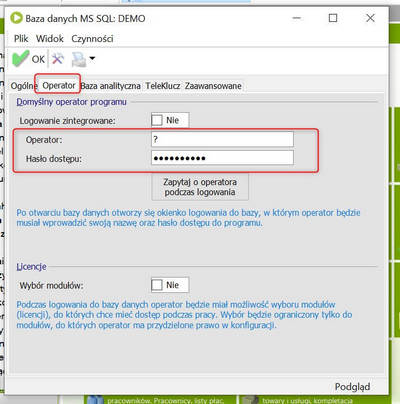Image resolution: width=400 pixels, height=404 pixels.
Task: Switch to the Ogólne tab
Action: click(23, 86)
